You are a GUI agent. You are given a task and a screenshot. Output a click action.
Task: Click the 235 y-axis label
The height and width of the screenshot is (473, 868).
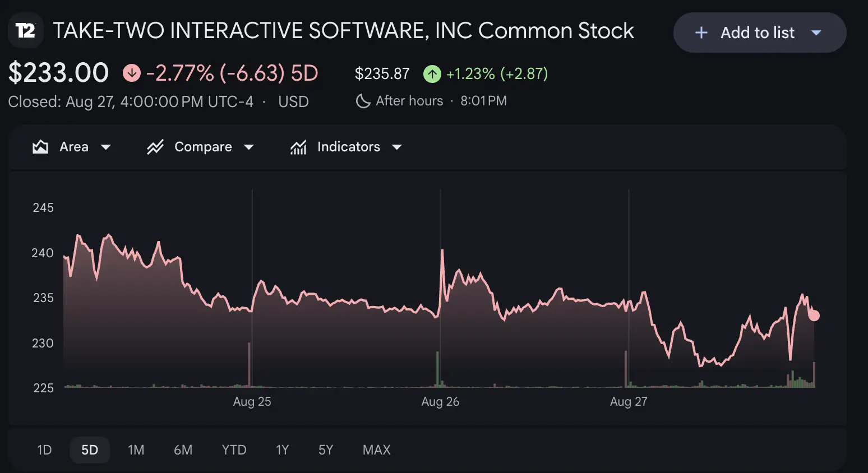click(43, 298)
